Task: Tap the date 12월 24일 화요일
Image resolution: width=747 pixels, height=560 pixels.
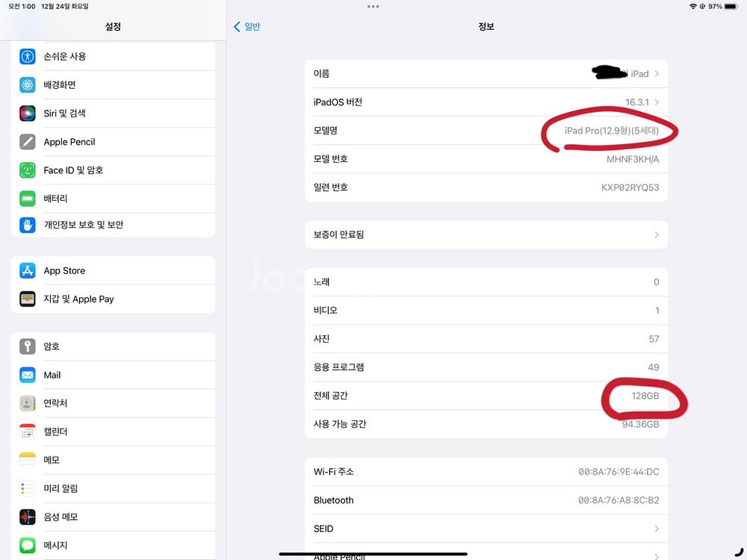Action: tap(65, 7)
